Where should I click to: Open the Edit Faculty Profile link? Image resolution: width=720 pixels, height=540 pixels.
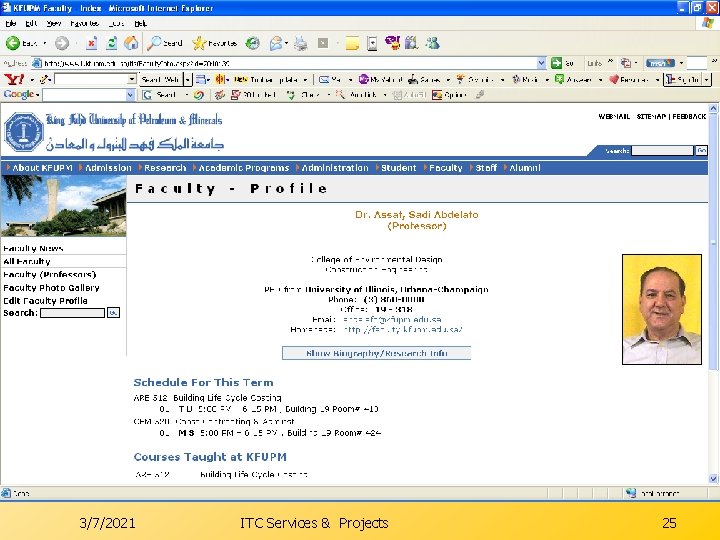pyautogui.click(x=45, y=301)
